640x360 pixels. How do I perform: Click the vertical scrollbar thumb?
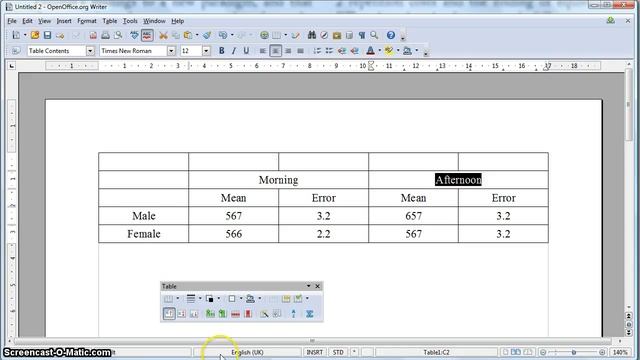click(x=629, y=105)
